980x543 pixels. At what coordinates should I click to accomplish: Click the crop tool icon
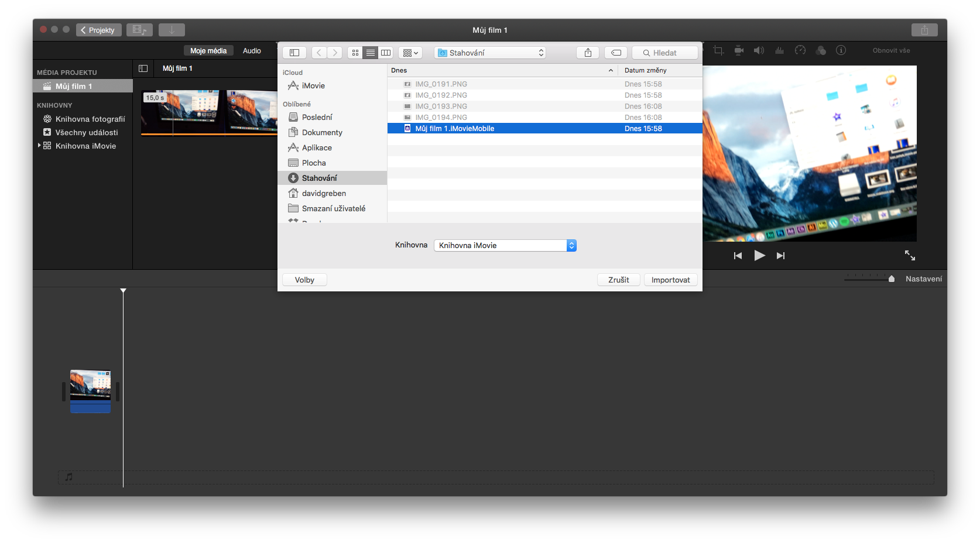point(718,50)
